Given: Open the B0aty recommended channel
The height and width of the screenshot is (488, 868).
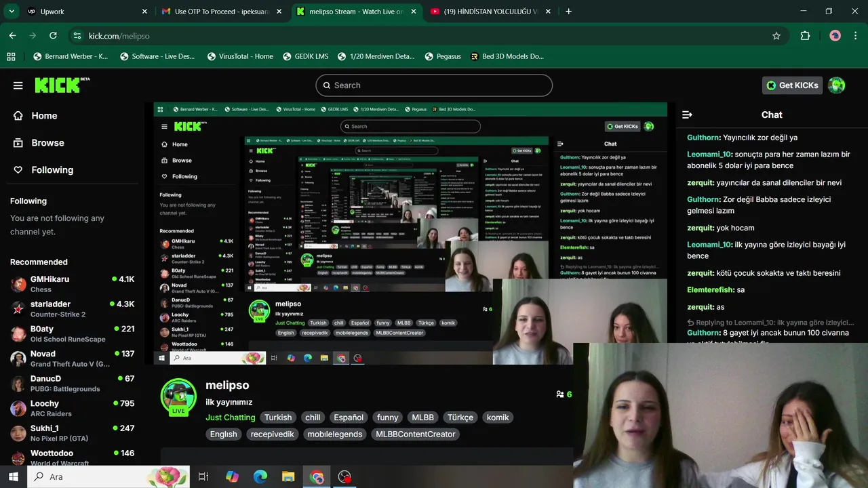Looking at the screenshot, I should 73,333.
